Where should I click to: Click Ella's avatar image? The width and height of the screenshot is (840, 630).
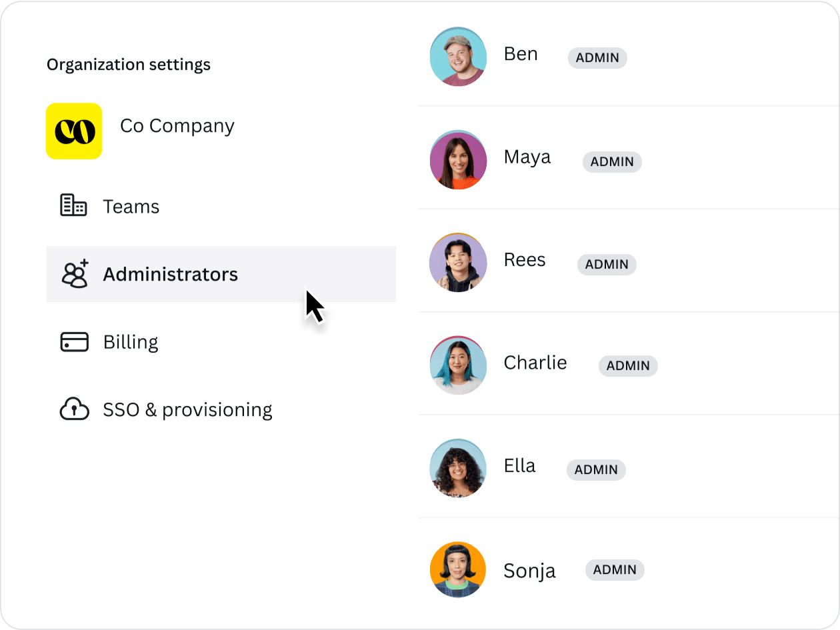click(x=457, y=468)
